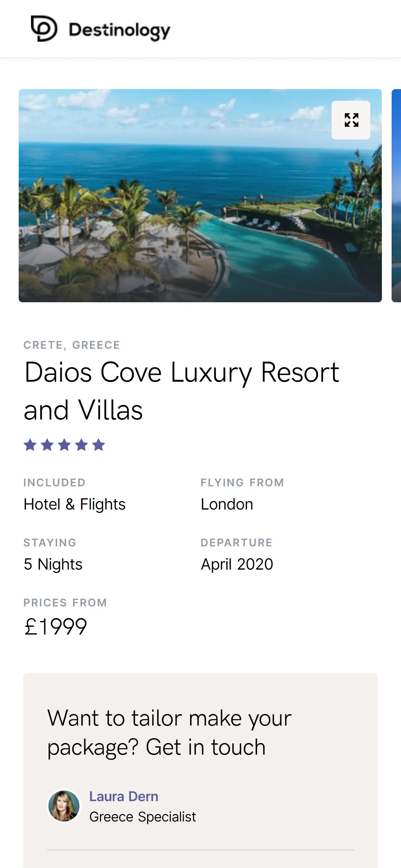
Task: Click the April 2020 departure value
Action: tap(237, 564)
